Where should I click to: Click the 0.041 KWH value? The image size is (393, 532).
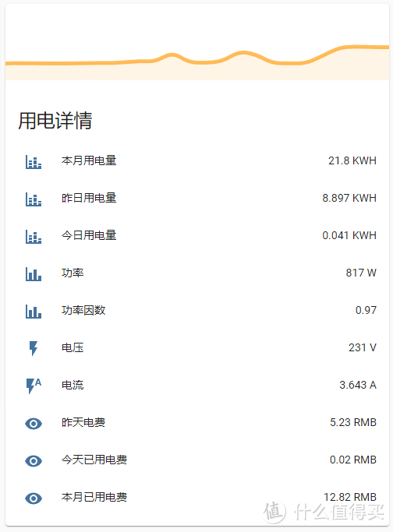[x=349, y=235]
